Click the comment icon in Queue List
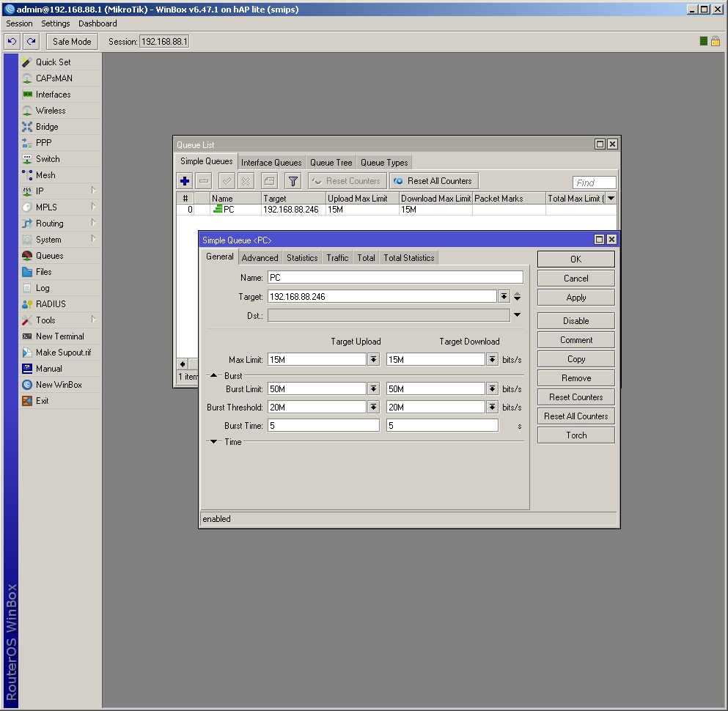The width and height of the screenshot is (728, 711). point(269,181)
